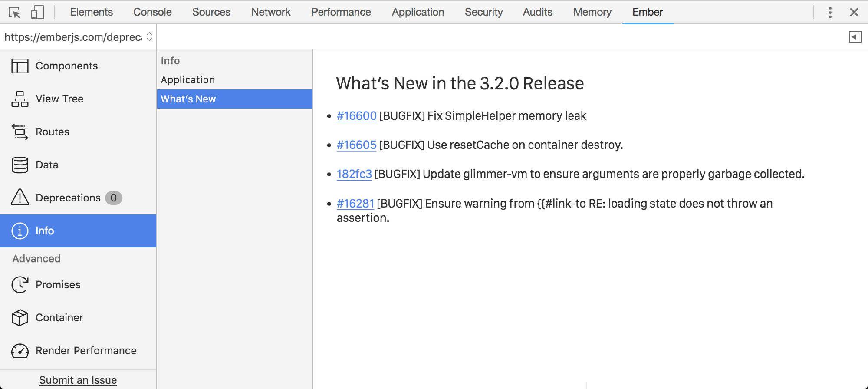Select the Promises label

point(58,285)
